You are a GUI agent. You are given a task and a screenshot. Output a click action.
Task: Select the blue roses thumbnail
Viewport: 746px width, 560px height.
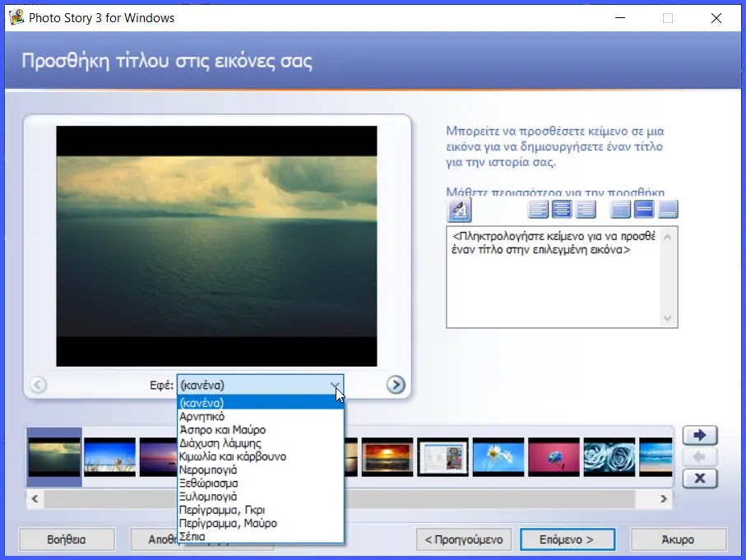(x=609, y=457)
